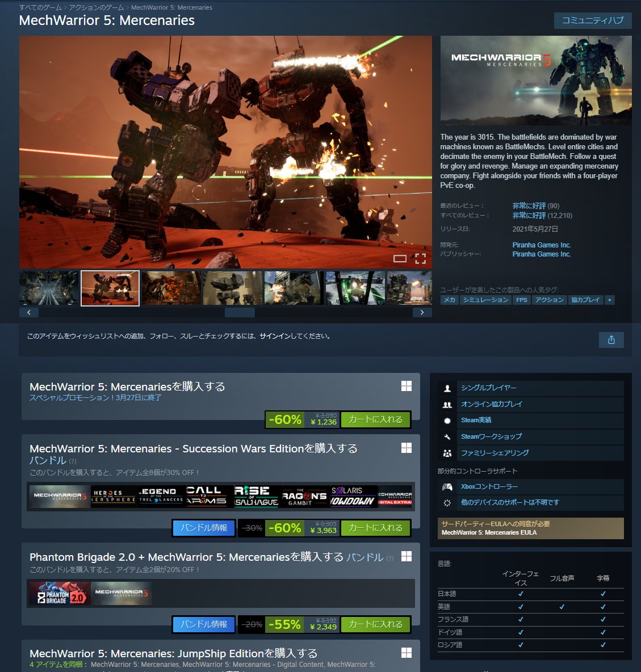Open the コミュニティハブ button
Screen dimensions: 641x672
coord(593,20)
